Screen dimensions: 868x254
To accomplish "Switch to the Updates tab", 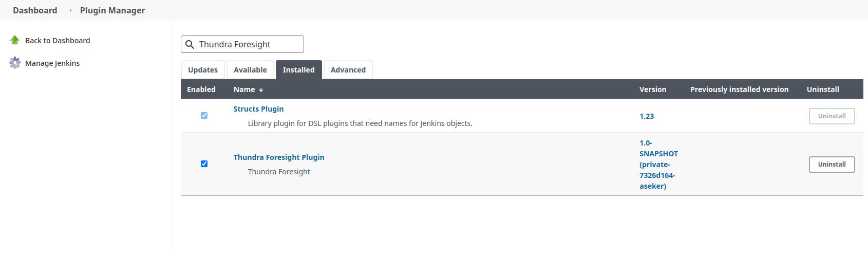I will tap(202, 70).
